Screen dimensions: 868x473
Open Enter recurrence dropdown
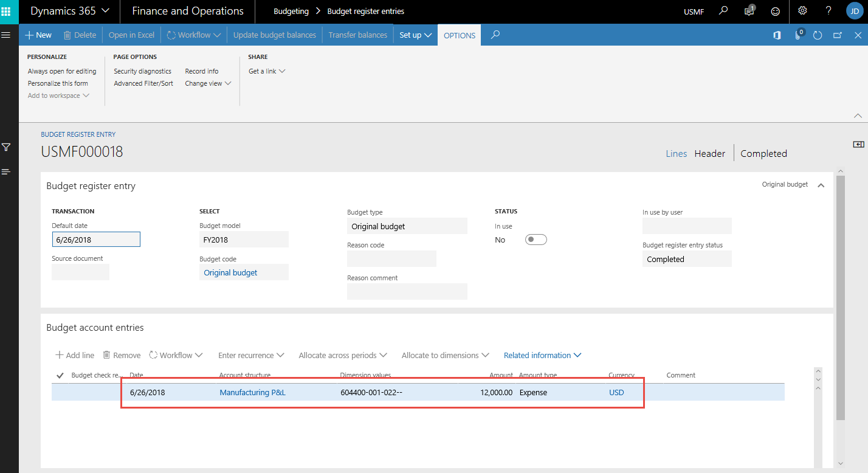[x=251, y=355]
